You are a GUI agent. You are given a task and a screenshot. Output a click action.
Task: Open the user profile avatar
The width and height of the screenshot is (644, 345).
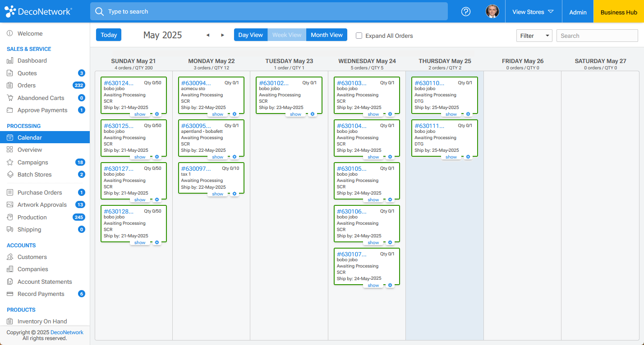point(492,11)
